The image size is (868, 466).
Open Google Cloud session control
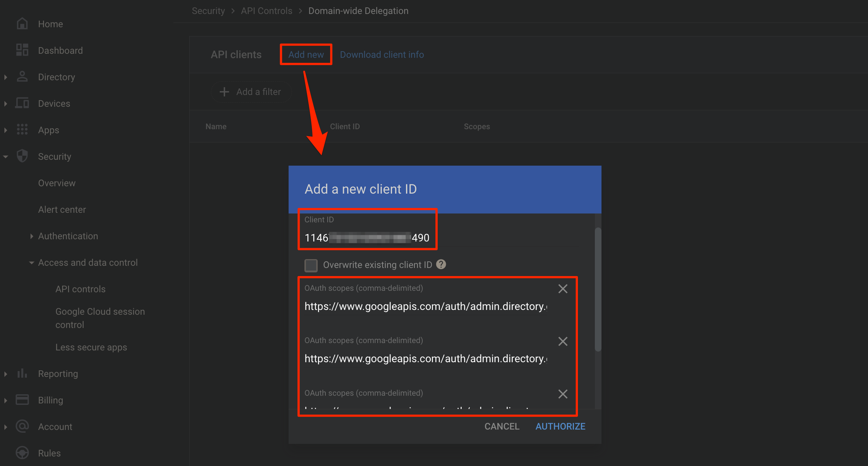tap(100, 318)
